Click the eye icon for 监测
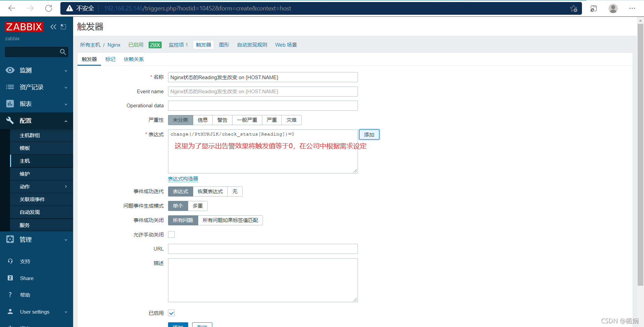 click(x=10, y=70)
